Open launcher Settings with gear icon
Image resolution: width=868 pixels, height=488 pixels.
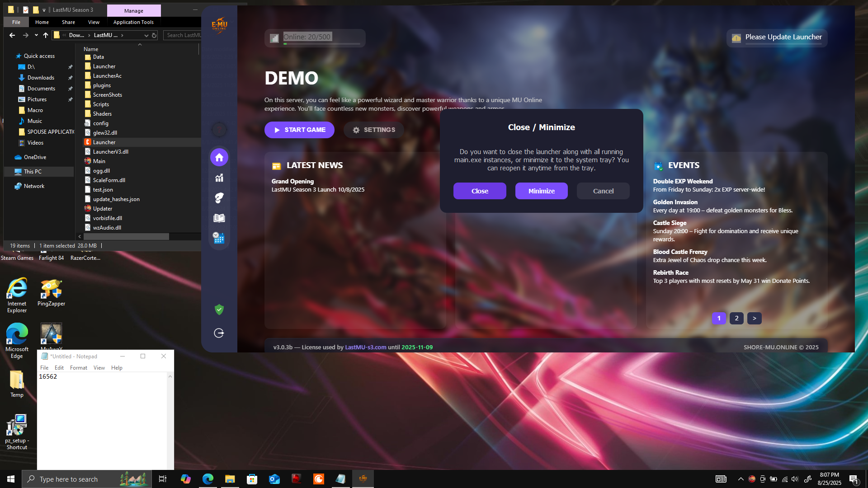pos(373,130)
